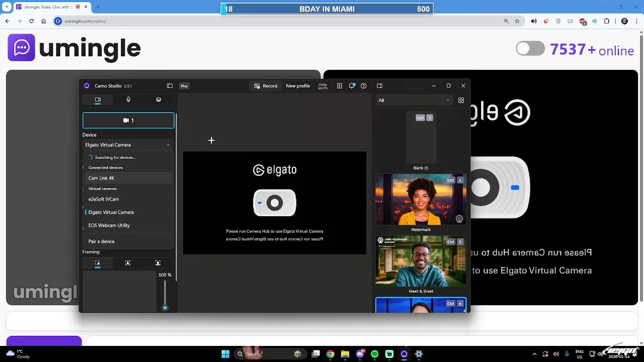644x362 pixels.
Task: Apply the Meet & Greet template
Action: (x=421, y=261)
